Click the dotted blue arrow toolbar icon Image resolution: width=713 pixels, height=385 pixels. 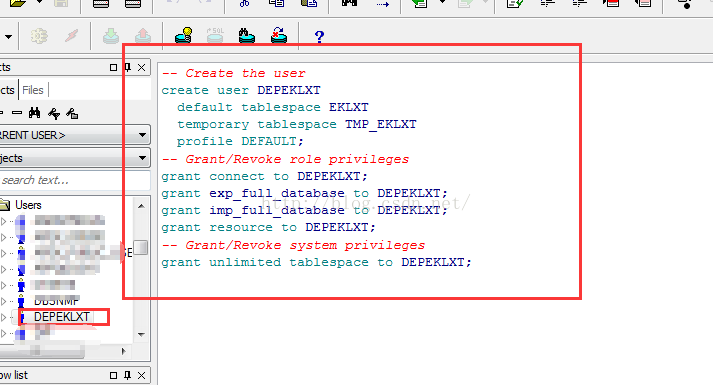(x=382, y=4)
